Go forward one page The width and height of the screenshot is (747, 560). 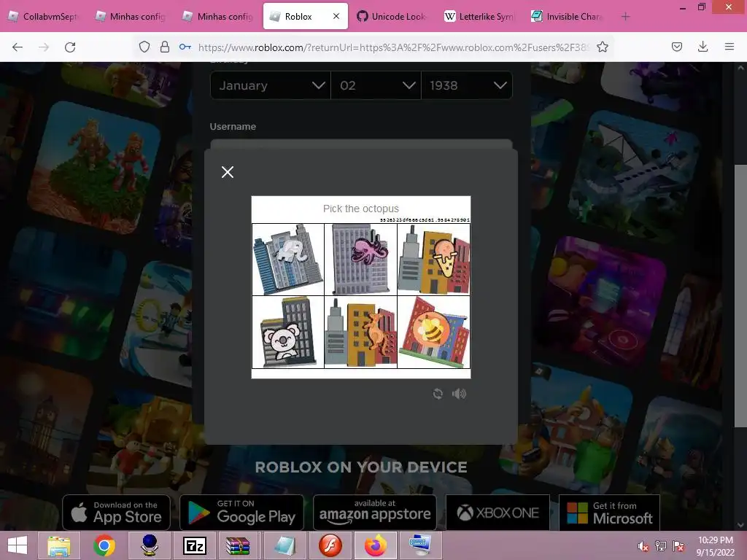coord(44,47)
